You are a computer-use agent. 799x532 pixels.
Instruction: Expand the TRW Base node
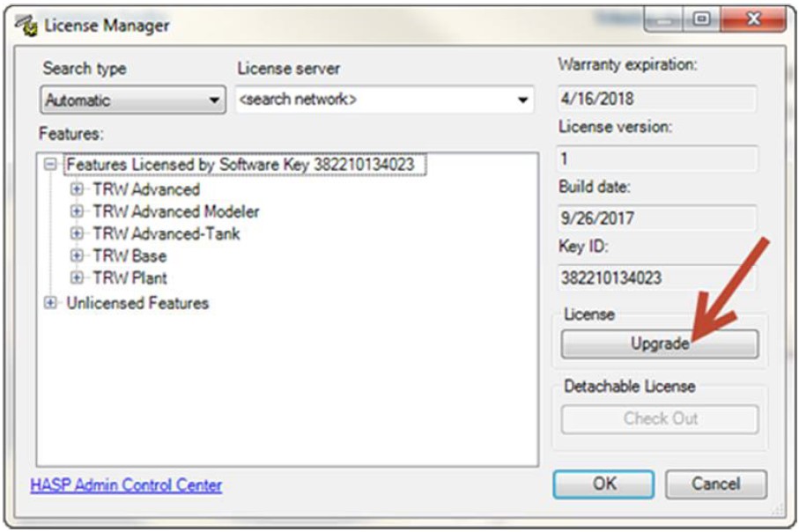tap(77, 254)
